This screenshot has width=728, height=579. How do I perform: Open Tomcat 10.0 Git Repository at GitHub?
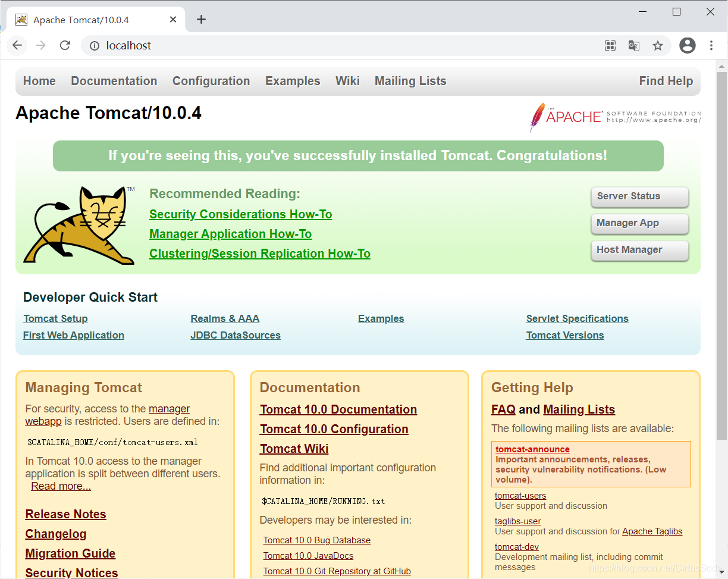pyautogui.click(x=337, y=571)
